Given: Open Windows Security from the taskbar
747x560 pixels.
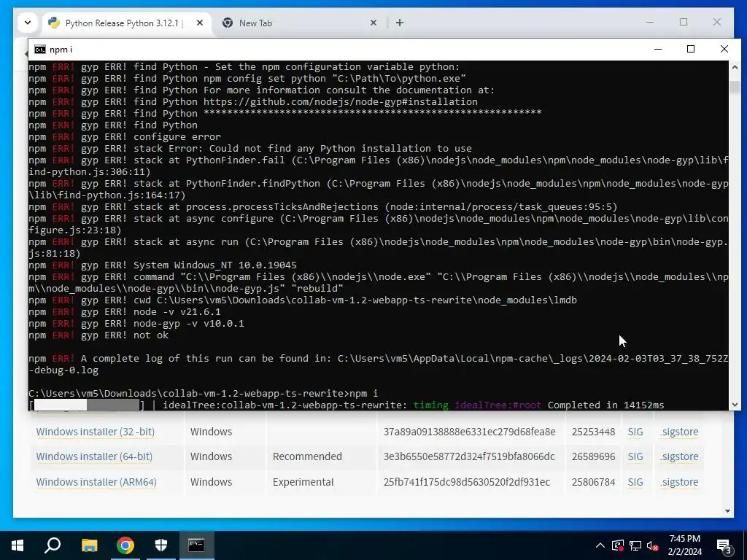Looking at the screenshot, I should tap(161, 545).
